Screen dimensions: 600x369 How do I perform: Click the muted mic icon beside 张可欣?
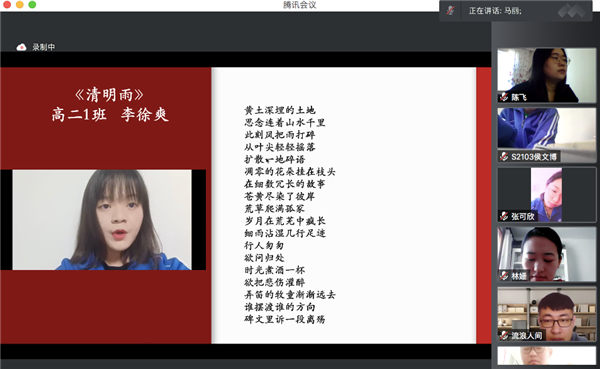click(504, 216)
